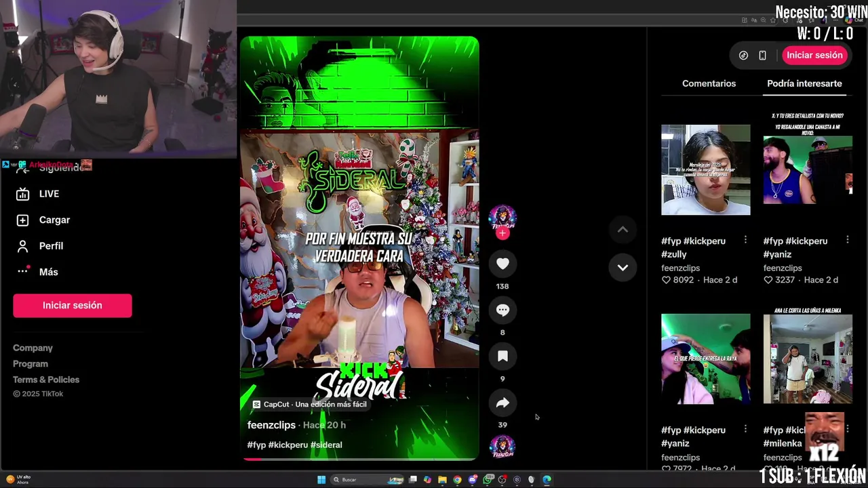Open the green room #yaniz video thumbnail
868x488 pixels.
point(706,359)
